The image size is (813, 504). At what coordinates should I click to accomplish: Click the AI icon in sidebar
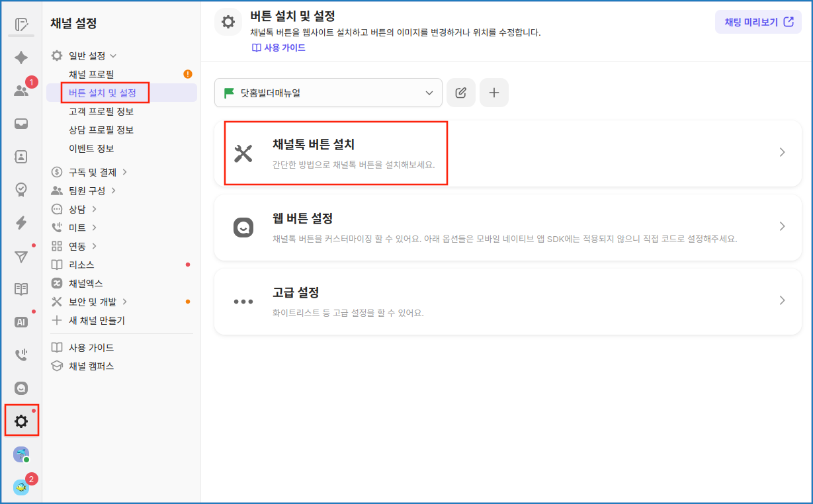tap(21, 322)
